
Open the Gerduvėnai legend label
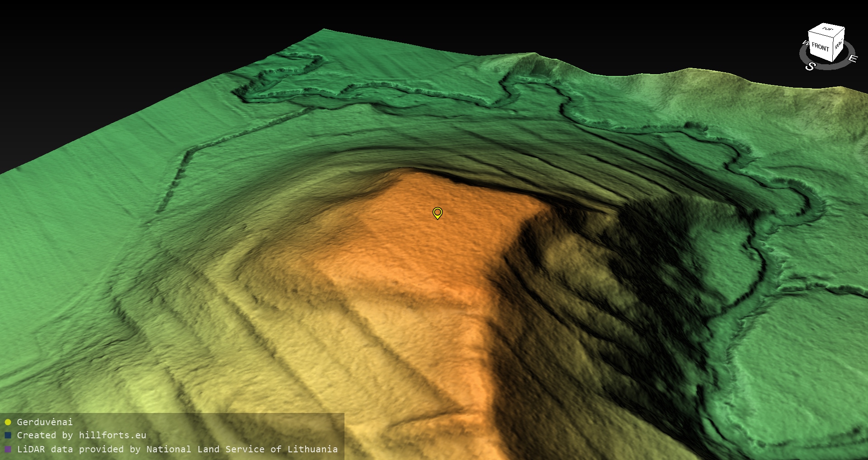click(45, 422)
